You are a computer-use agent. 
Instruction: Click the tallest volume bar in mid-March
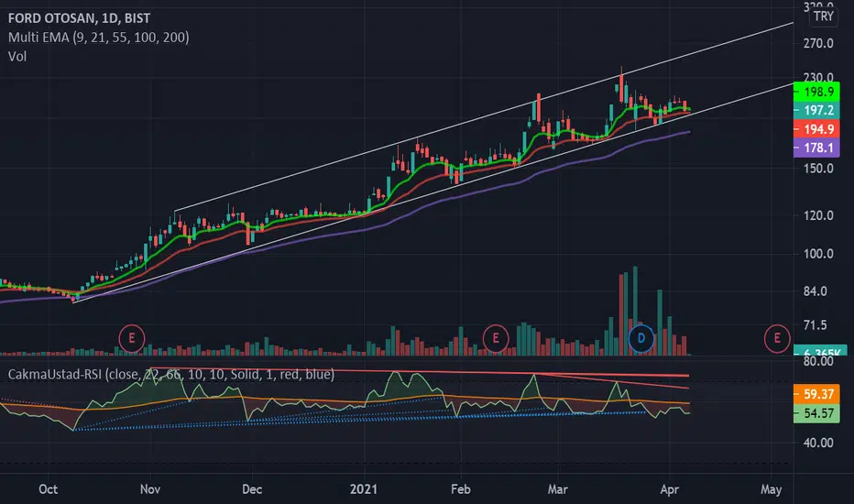pos(635,311)
